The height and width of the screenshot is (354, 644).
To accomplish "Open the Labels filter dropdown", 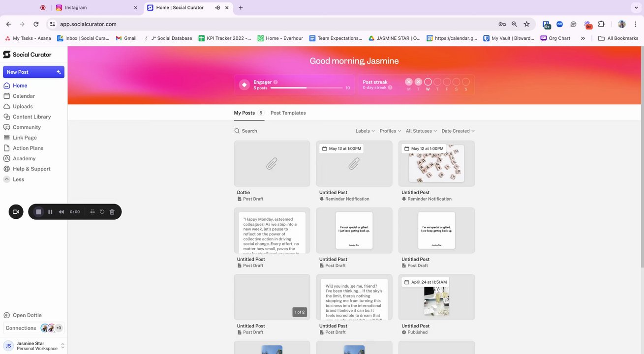I will click(x=365, y=131).
